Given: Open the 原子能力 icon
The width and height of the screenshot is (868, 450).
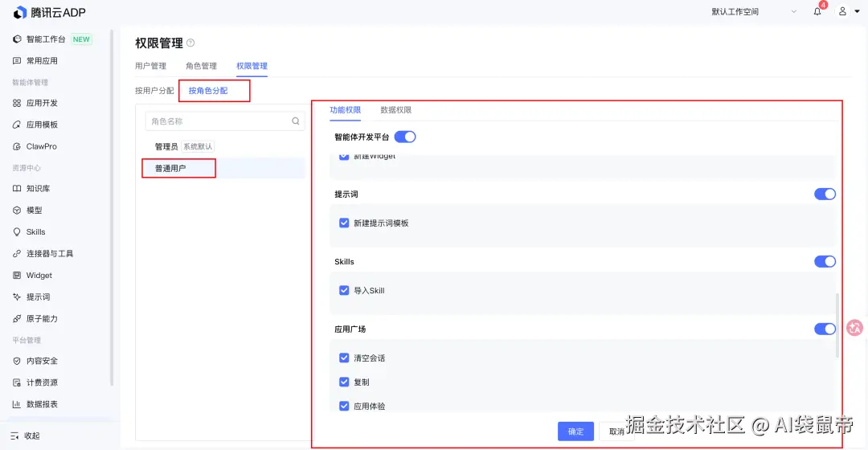Looking at the screenshot, I should coord(17,319).
